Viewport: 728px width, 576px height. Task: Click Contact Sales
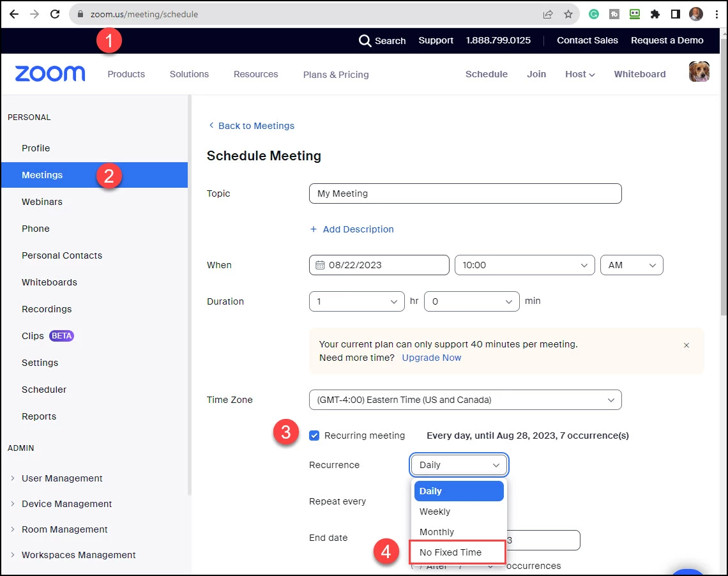[x=588, y=40]
